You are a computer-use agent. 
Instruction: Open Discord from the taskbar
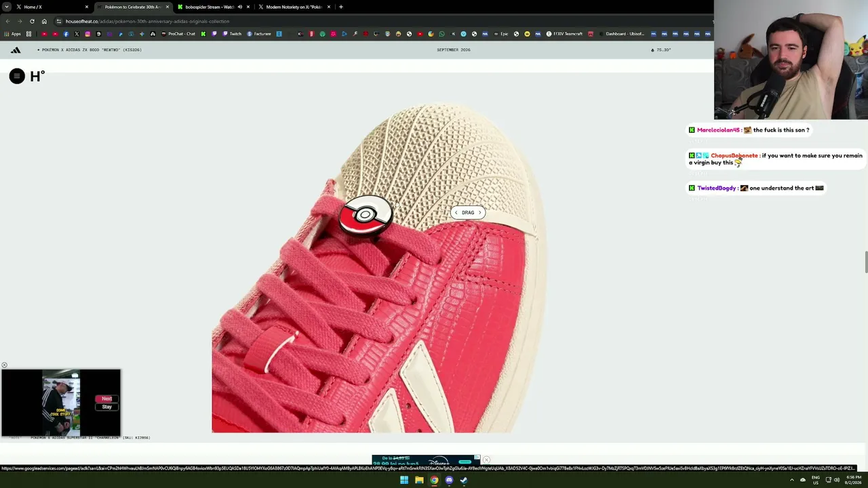[x=449, y=481]
